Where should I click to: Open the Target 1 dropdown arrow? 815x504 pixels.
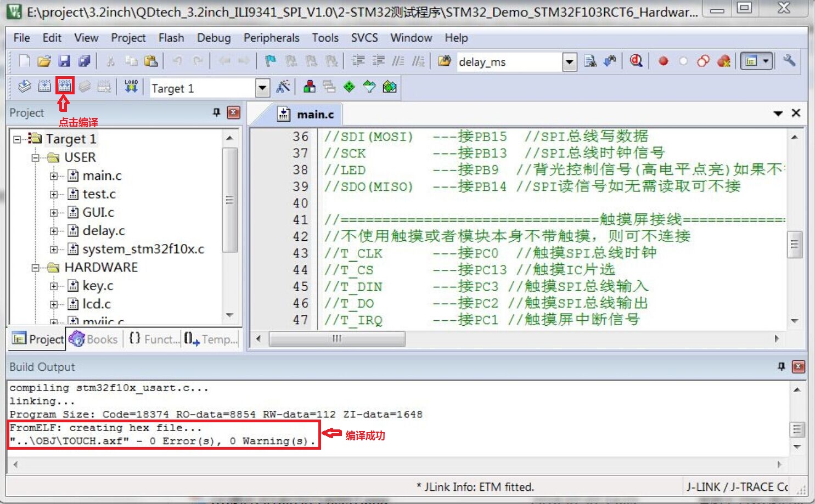tap(262, 88)
